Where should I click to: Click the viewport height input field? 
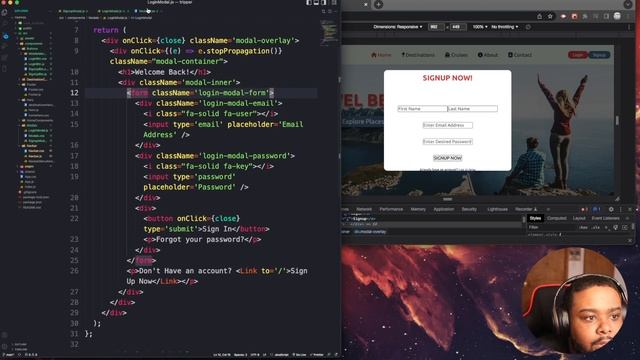click(458, 27)
